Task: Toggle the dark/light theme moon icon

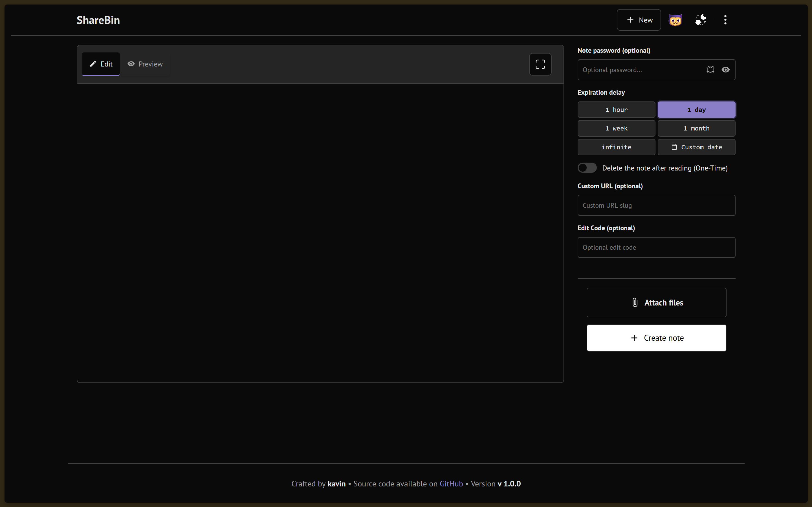Action: 700,20
